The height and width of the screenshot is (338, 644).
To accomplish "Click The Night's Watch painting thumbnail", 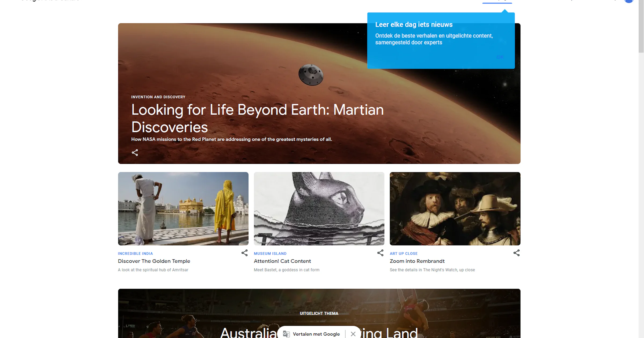I will [455, 209].
